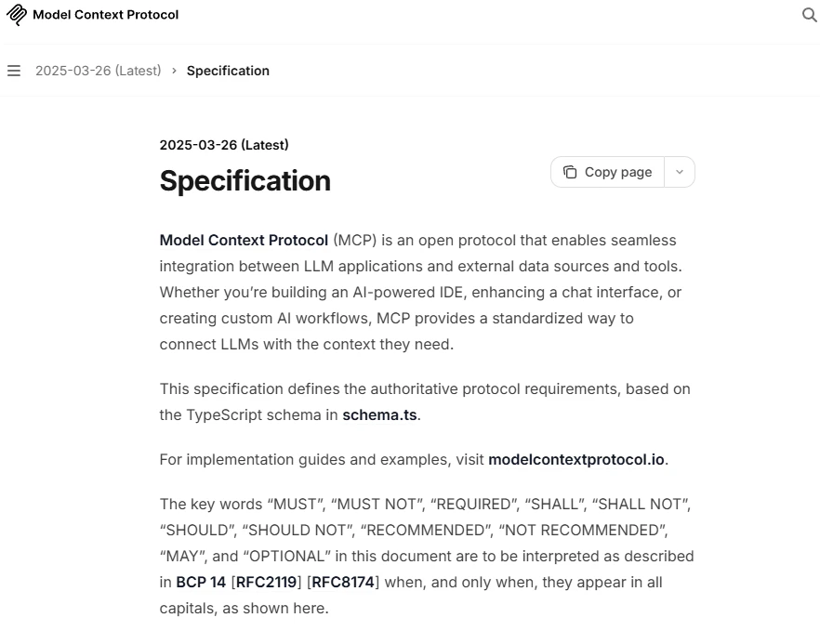Open the BCP 14 reference link
The image size is (820, 644).
coord(201,583)
